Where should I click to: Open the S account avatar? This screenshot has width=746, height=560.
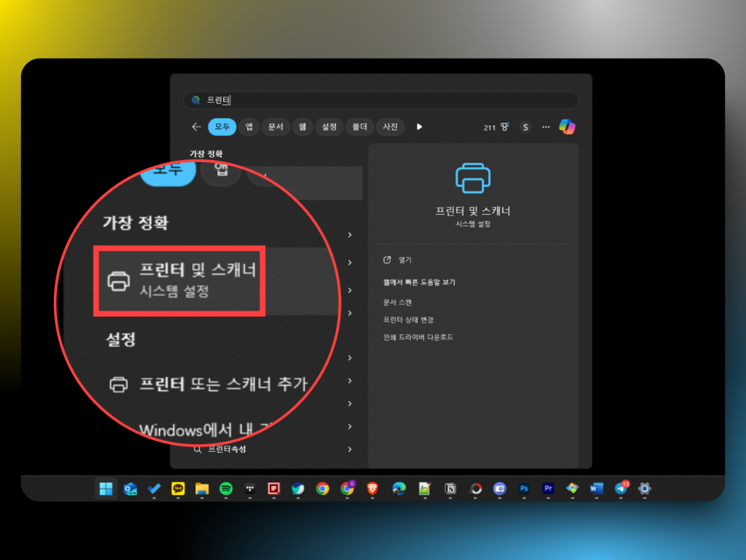(525, 127)
